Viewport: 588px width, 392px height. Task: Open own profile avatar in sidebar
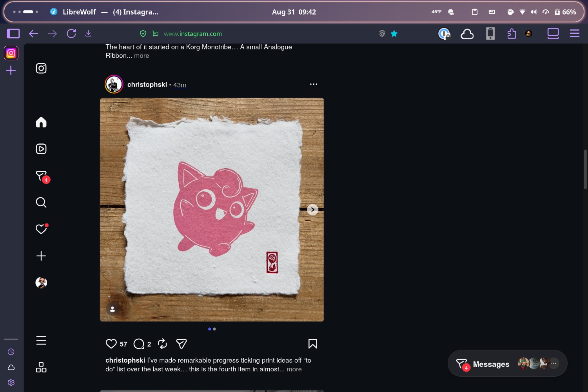(x=41, y=283)
